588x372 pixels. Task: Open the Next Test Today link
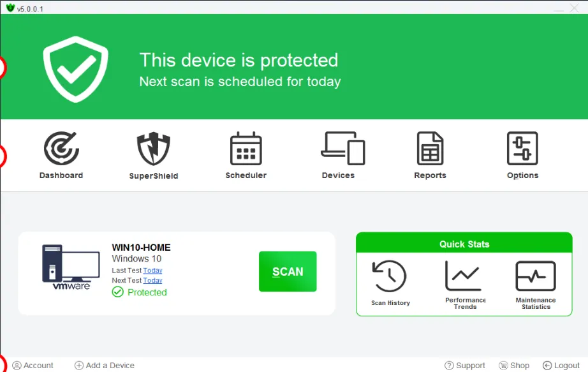[x=152, y=280]
